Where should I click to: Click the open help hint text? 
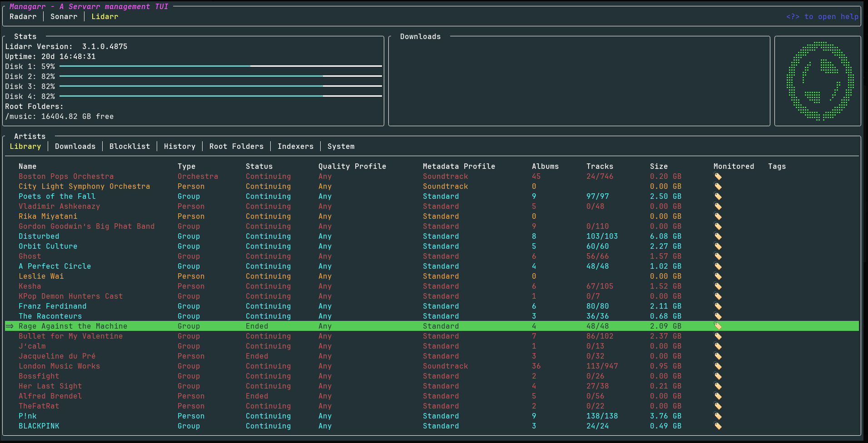[x=822, y=17]
